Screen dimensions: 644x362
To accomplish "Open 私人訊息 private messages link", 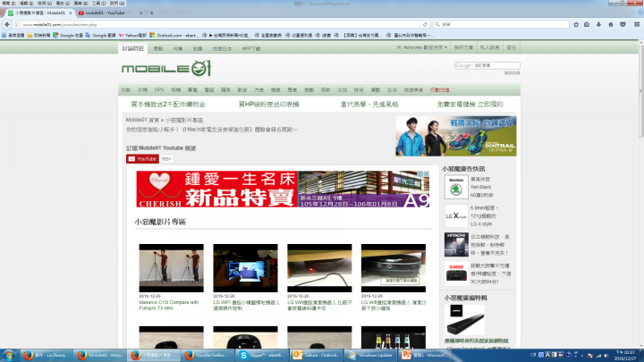I will tap(489, 47).
